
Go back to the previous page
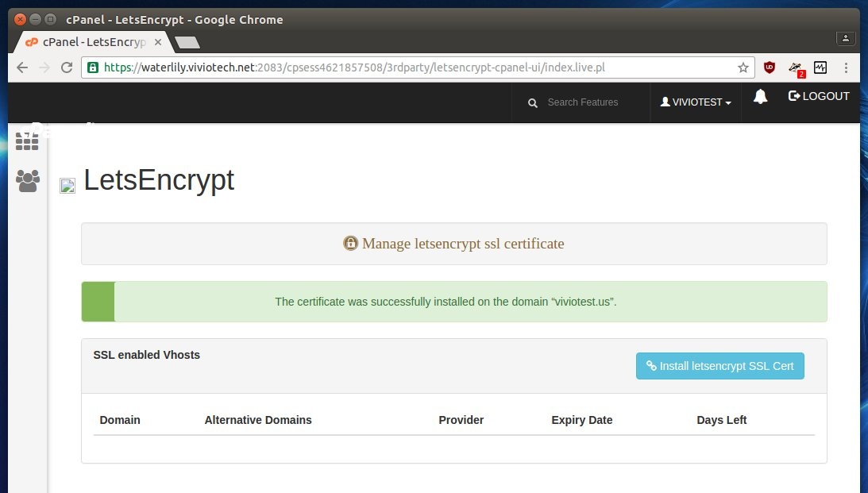click(x=22, y=68)
